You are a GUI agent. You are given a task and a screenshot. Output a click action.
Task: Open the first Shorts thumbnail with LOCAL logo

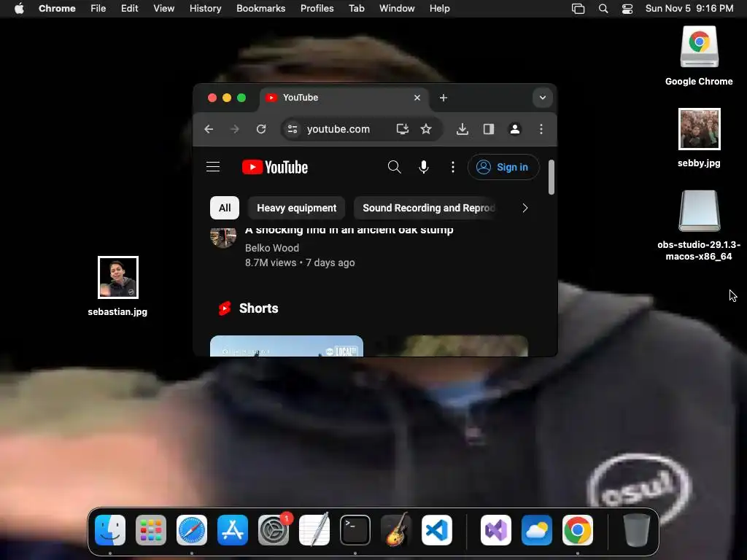click(x=286, y=346)
